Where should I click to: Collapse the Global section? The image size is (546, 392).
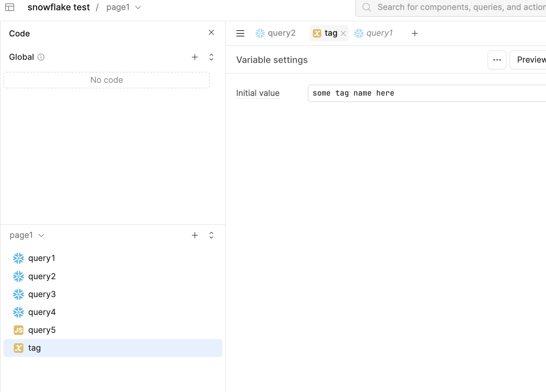click(x=211, y=57)
